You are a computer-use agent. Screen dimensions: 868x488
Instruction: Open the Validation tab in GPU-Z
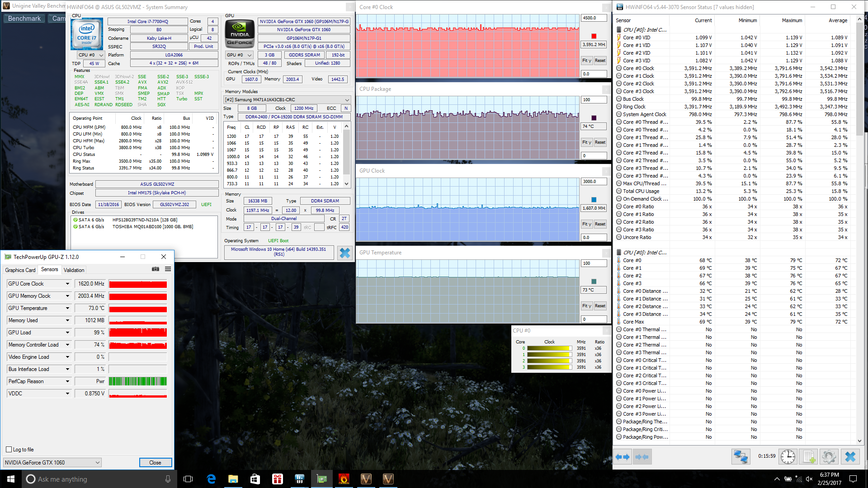click(x=74, y=270)
